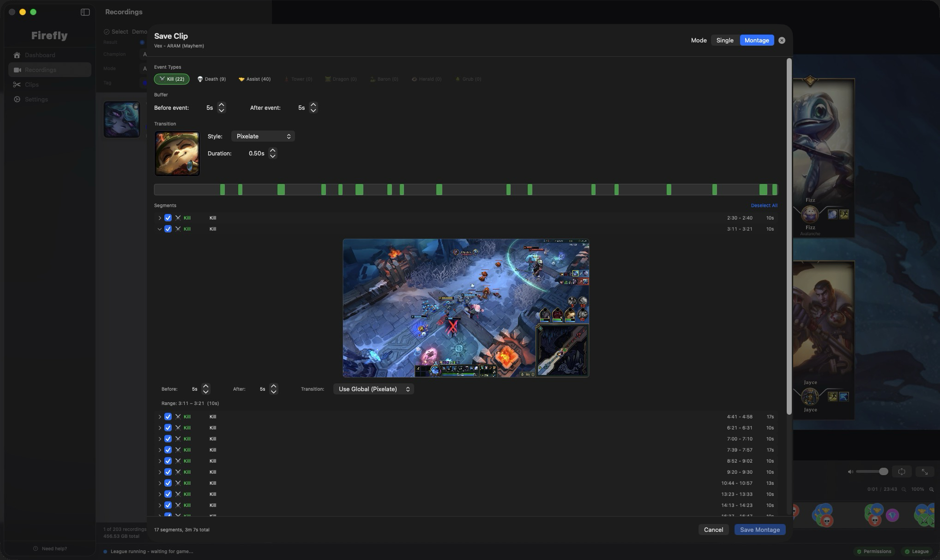Viewport: 940px width, 560px height.
Task: Switch mode to Montage
Action: (x=757, y=40)
